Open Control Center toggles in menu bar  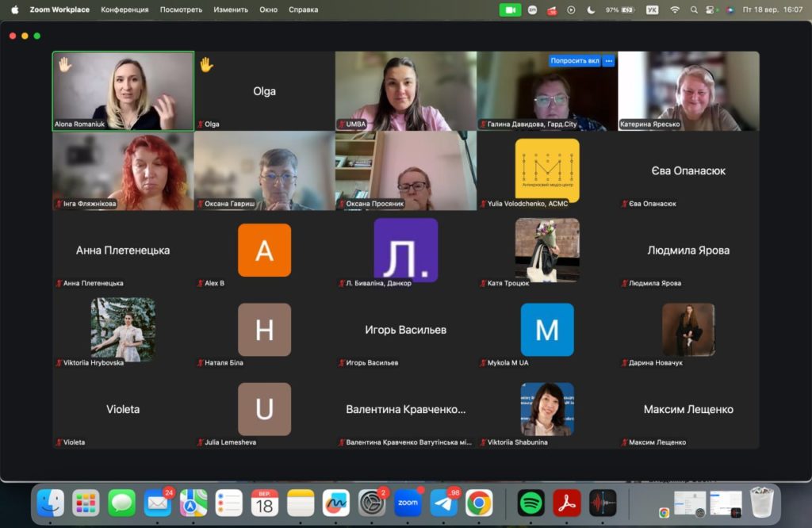click(x=711, y=10)
